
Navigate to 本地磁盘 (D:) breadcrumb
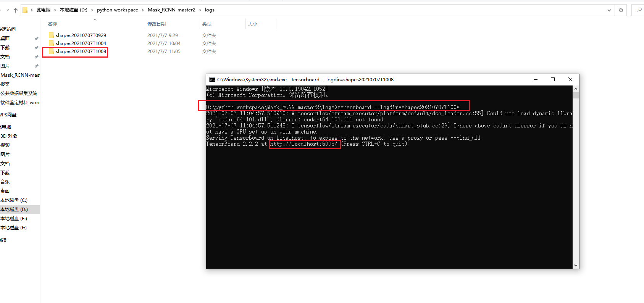click(x=74, y=10)
